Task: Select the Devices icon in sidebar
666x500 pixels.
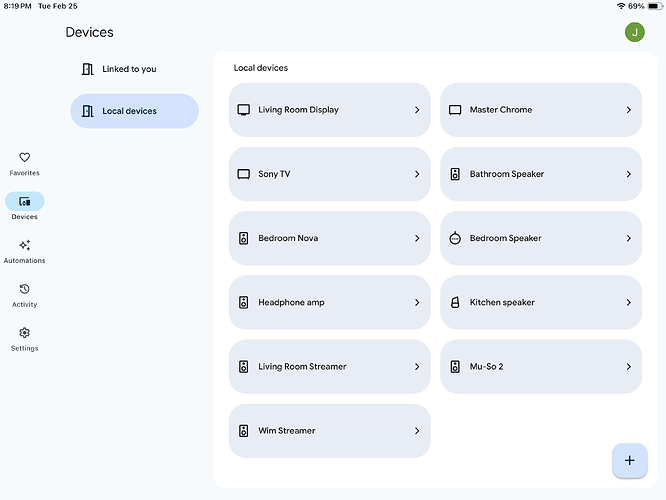Action: [x=25, y=201]
